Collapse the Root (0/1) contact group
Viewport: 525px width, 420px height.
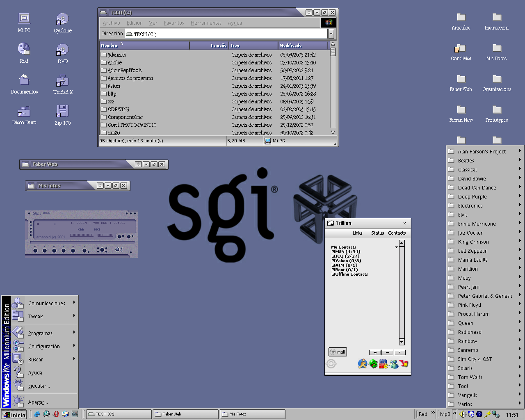coord(333,270)
